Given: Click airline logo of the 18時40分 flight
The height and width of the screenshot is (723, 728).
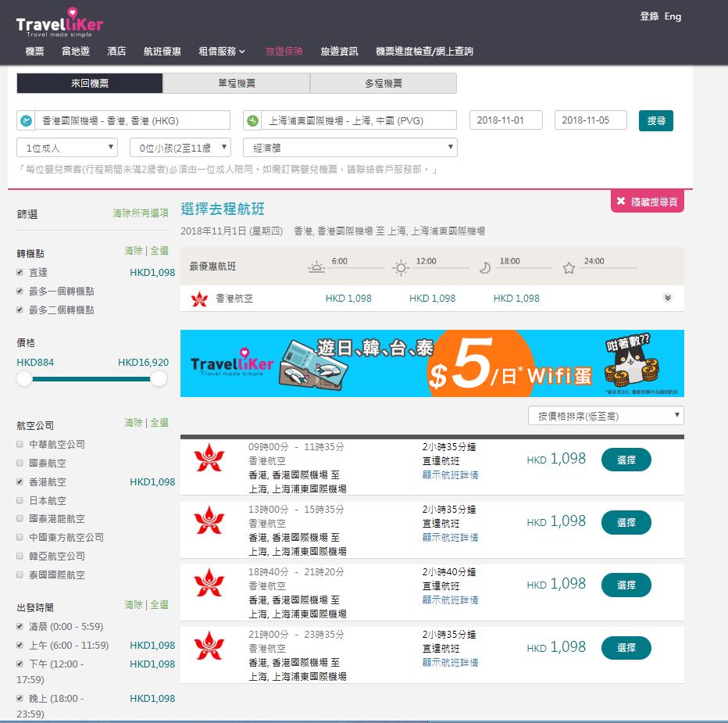Looking at the screenshot, I should pyautogui.click(x=209, y=582).
